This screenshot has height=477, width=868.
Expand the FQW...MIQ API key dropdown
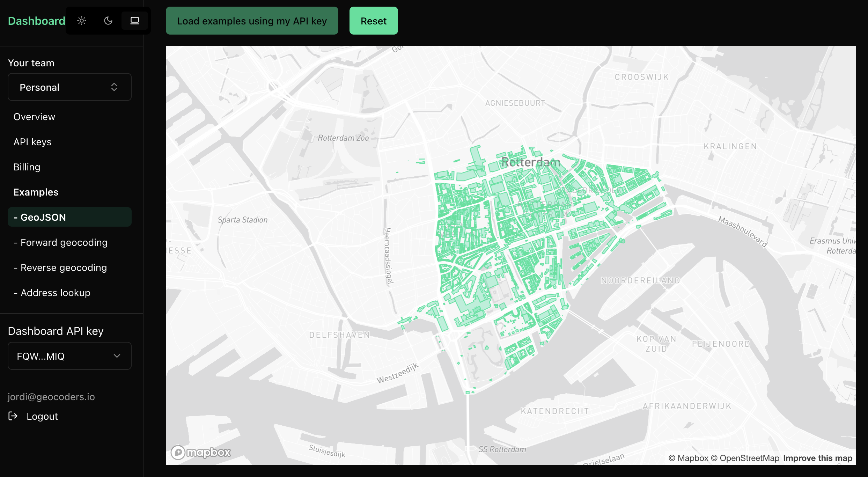69,356
